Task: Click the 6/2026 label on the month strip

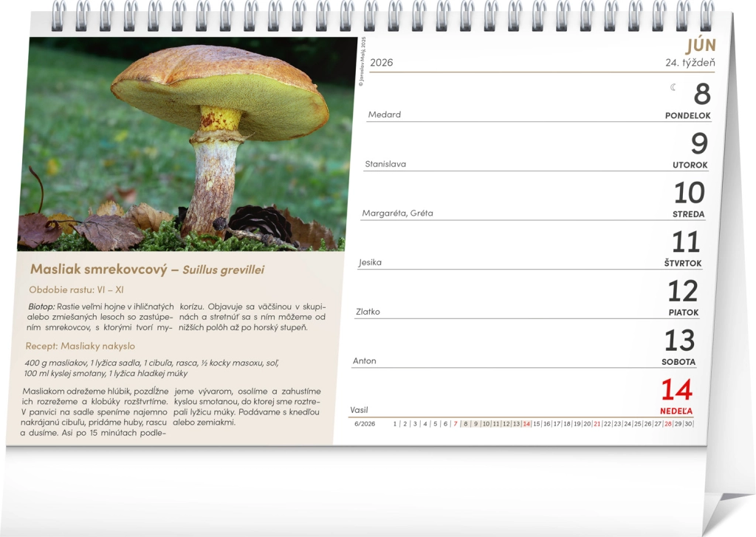Action: pyautogui.click(x=365, y=424)
